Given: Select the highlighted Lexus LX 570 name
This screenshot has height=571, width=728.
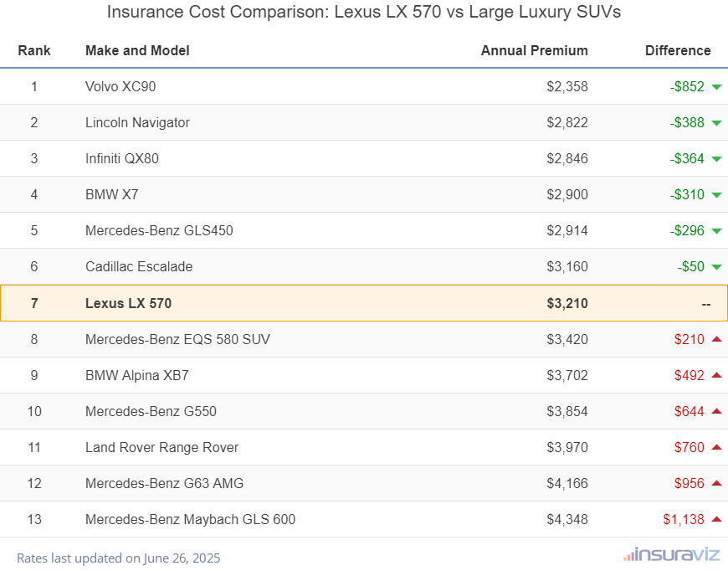Looking at the screenshot, I should 129,303.
